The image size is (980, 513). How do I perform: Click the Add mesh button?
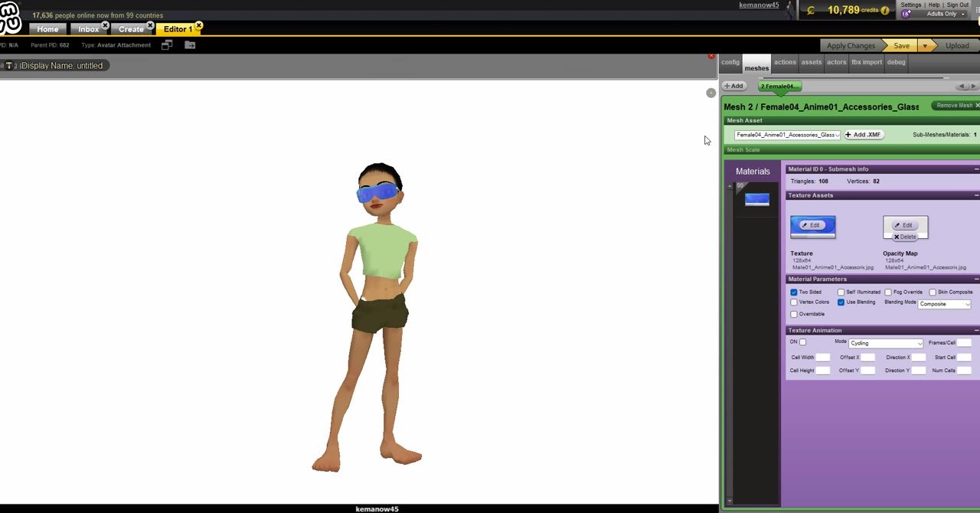[733, 86]
